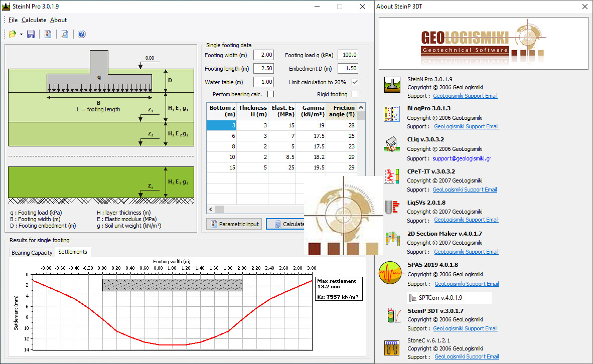Click the soil table's left scroll arrow
The image size is (593, 364).
(211, 210)
